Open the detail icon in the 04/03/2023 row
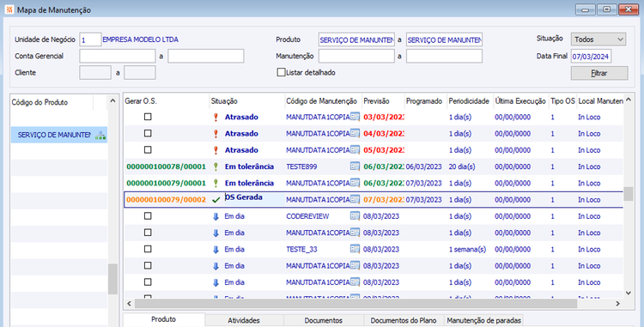The height and width of the screenshot is (327, 644). pos(355,133)
